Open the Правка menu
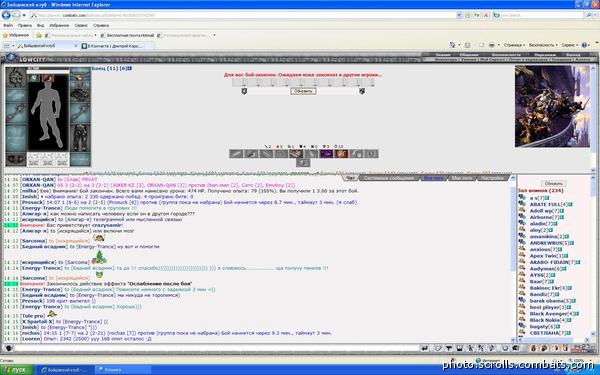Image resolution: width=600 pixels, height=375 pixels. (25, 25)
